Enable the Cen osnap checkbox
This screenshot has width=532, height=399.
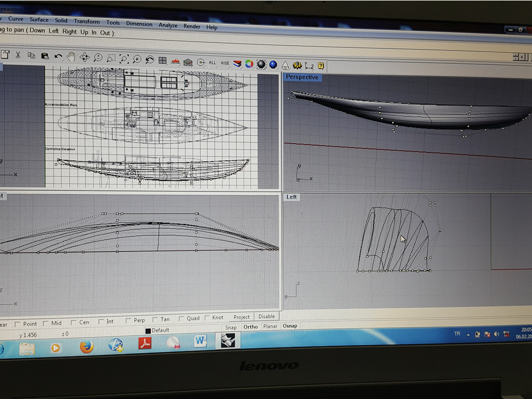click(73, 322)
